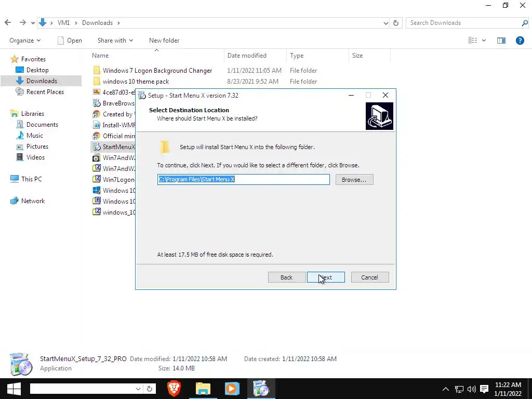Open network status tray icon
The image size is (532, 399).
[459, 389]
